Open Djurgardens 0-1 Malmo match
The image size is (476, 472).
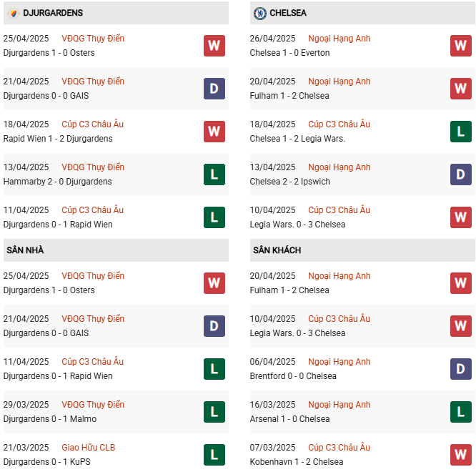(49, 419)
